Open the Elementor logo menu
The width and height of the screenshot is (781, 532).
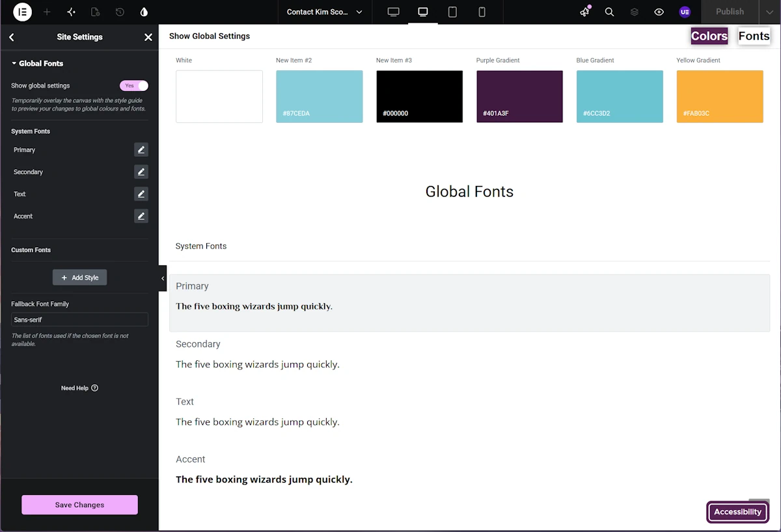coord(22,12)
